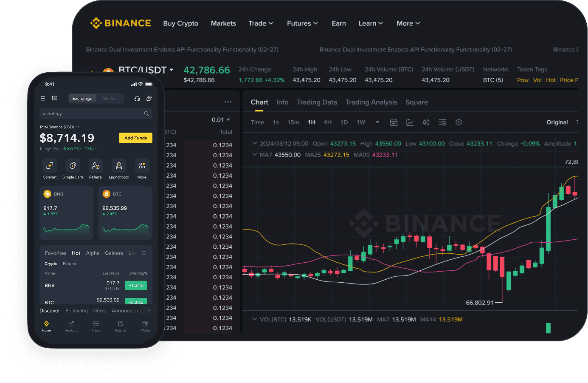The image size is (588, 383).
Task: Select the 1s chart interval
Action: [x=276, y=122]
